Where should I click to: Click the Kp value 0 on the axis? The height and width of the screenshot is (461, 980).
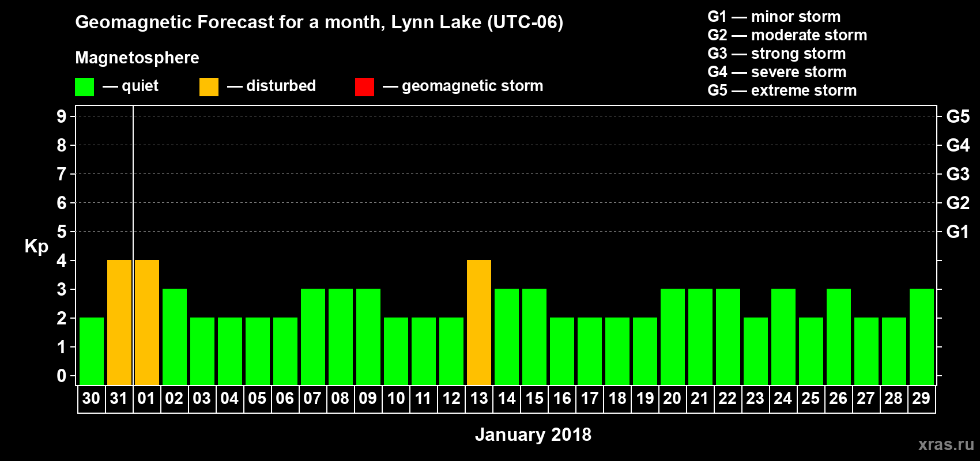pyautogui.click(x=62, y=376)
